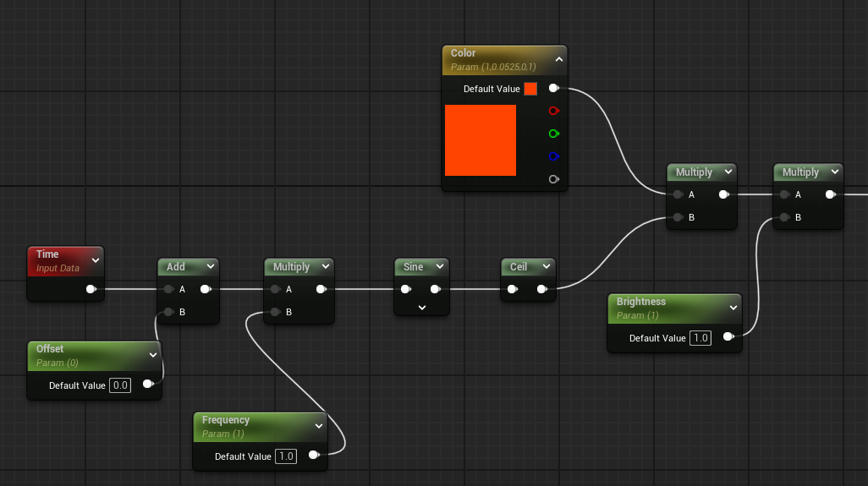The height and width of the screenshot is (486, 868).
Task: Expand the Ceil node chevron
Action: pyautogui.click(x=547, y=266)
